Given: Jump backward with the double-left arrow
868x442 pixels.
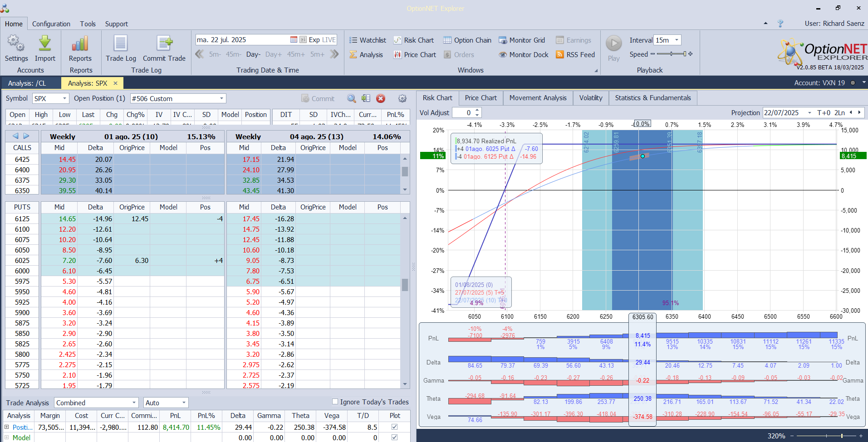Looking at the screenshot, I should pos(199,54).
